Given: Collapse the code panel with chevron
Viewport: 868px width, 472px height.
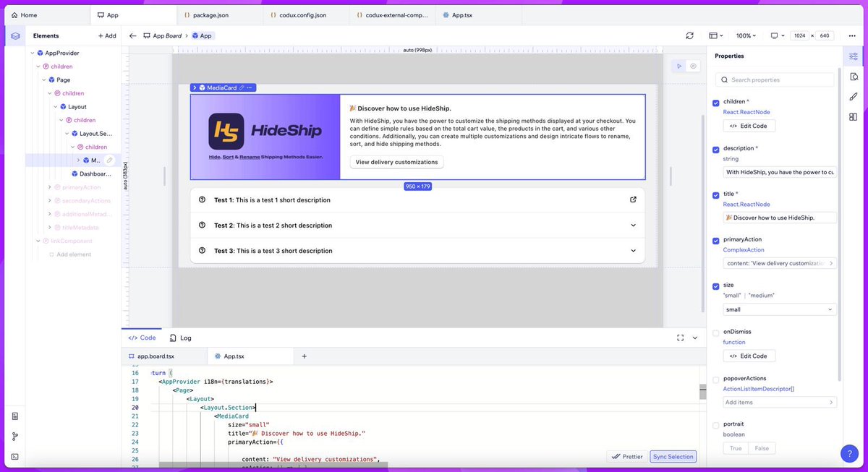Looking at the screenshot, I should (695, 338).
